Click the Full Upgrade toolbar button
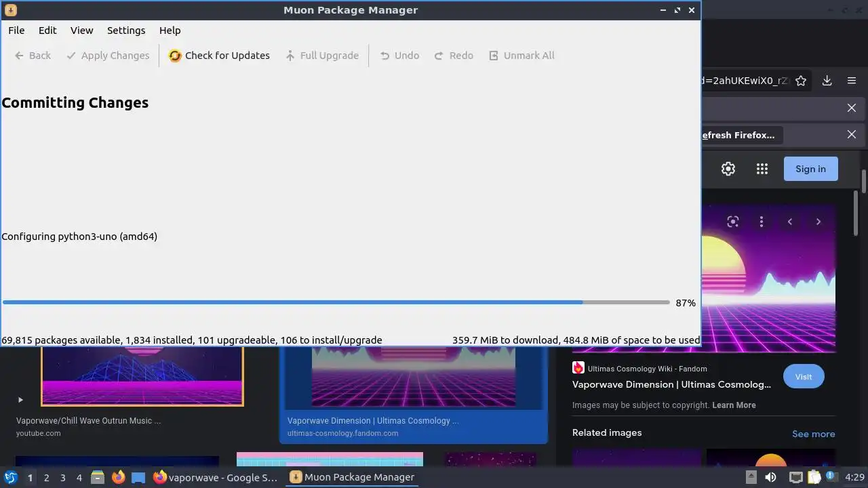 tap(321, 56)
